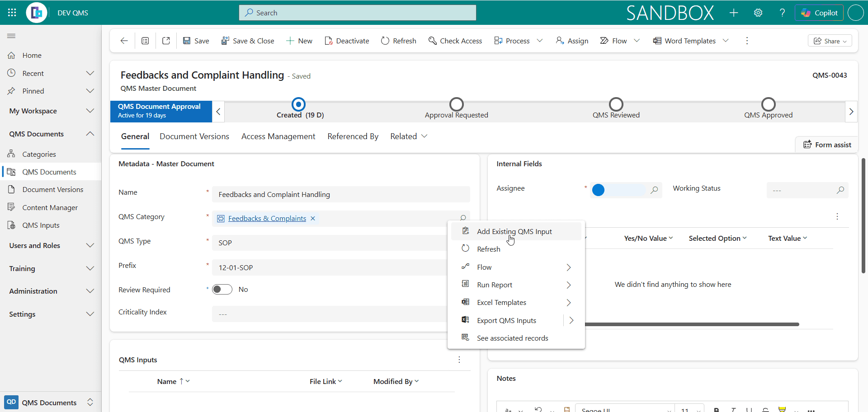Expand the Related tab dropdown
Screen dimensions: 868x412
coord(424,136)
